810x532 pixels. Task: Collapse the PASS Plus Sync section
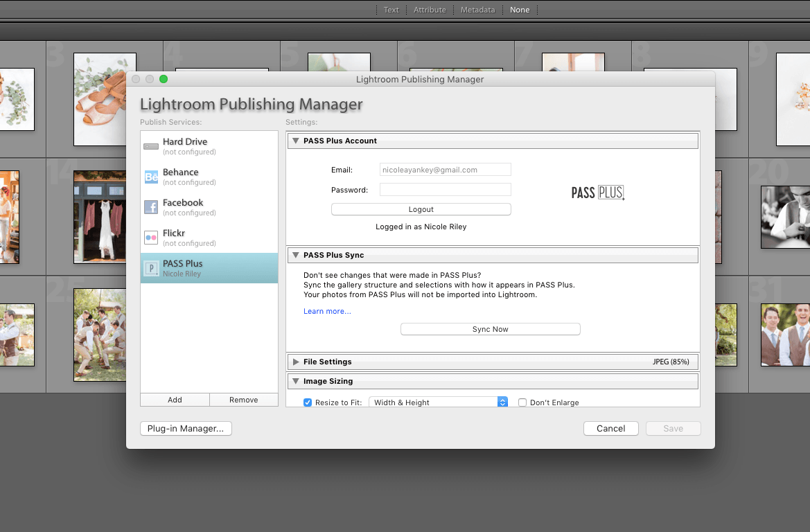[x=295, y=255]
